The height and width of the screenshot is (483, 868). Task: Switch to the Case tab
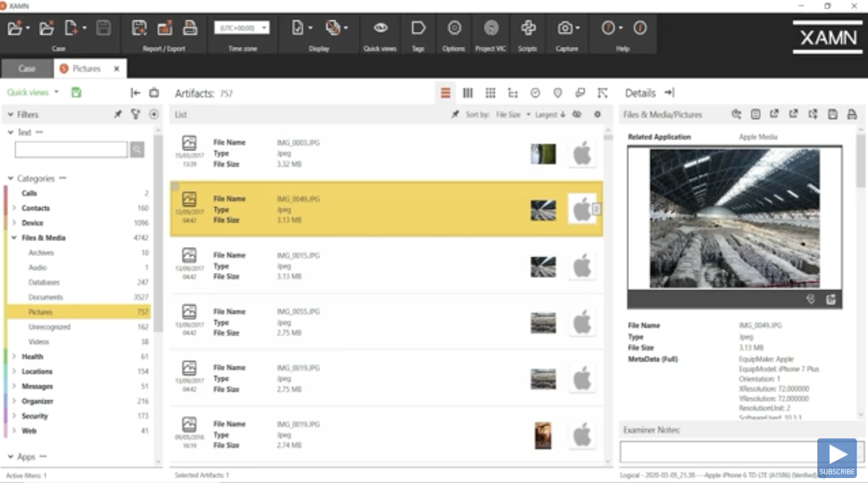27,68
